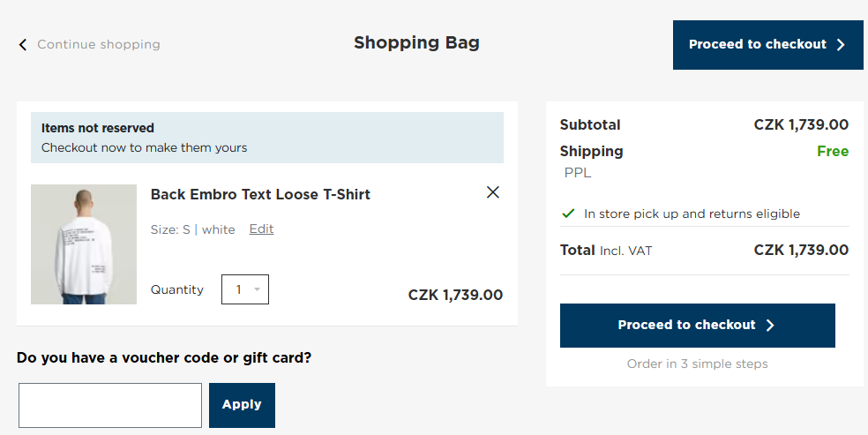Image resolution: width=868 pixels, height=435 pixels.
Task: Click the Items not reserved notice
Action: pos(266,138)
